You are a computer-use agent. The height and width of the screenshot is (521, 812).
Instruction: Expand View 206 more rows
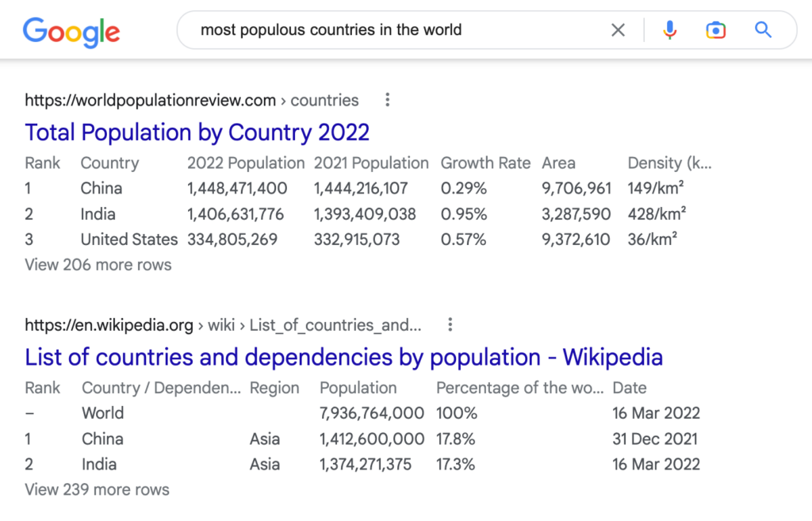[x=98, y=265]
